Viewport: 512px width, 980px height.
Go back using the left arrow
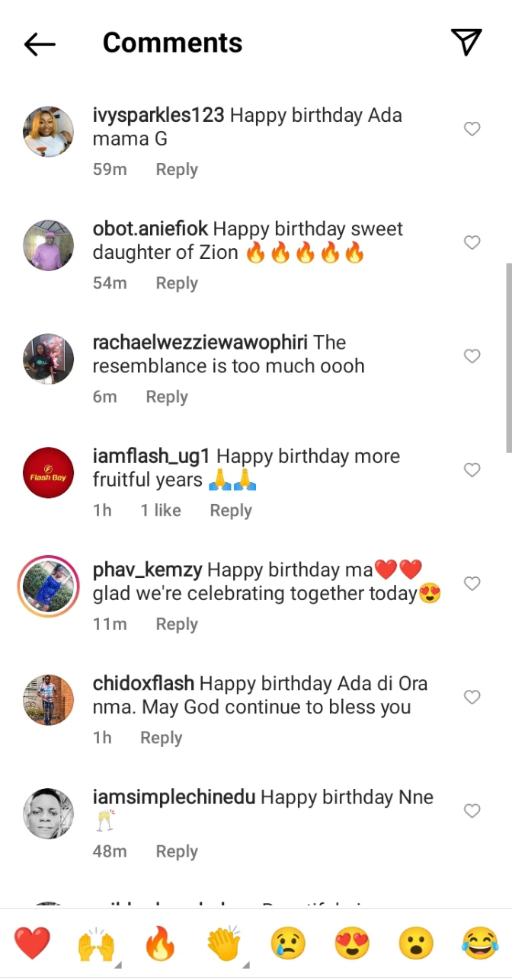40,44
